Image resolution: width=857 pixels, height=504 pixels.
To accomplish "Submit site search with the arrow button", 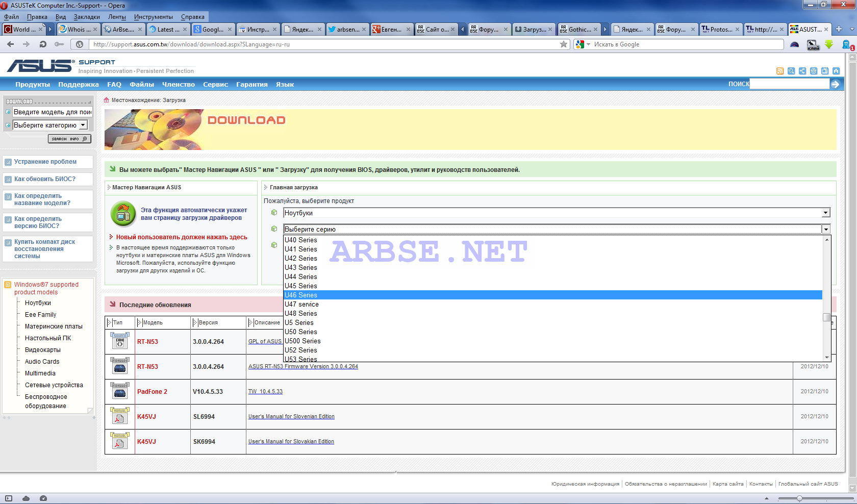I will point(835,84).
